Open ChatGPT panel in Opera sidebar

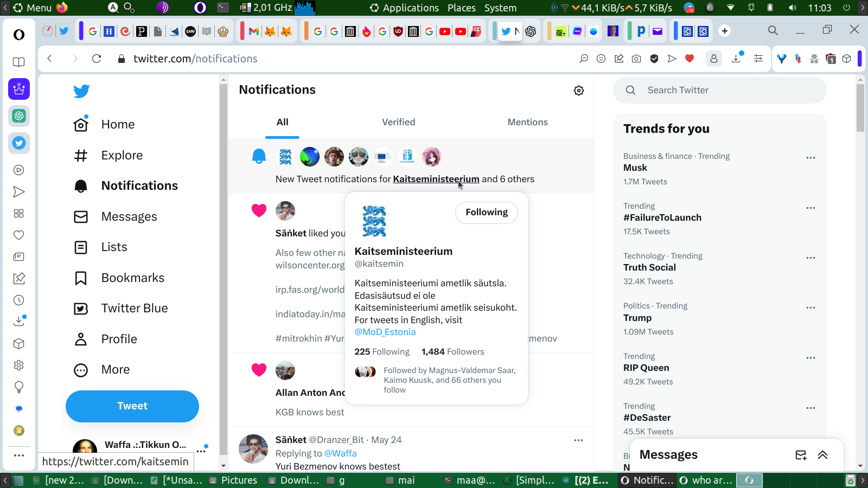[19, 115]
